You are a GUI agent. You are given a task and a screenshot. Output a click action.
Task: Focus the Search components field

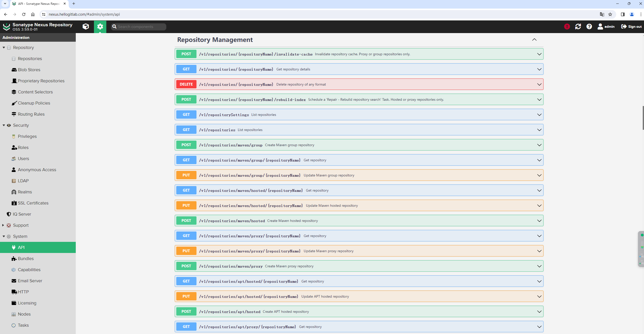click(x=139, y=27)
